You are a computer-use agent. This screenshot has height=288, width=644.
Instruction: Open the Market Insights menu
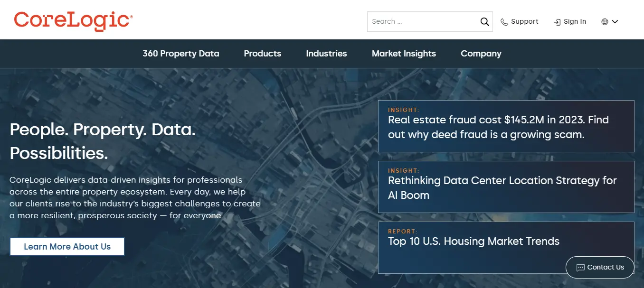coord(404,54)
